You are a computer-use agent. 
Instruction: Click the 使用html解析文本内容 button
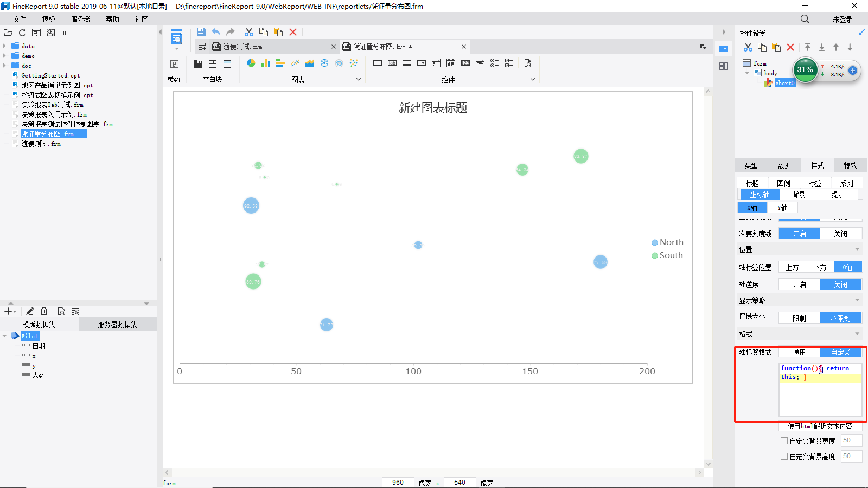820,426
